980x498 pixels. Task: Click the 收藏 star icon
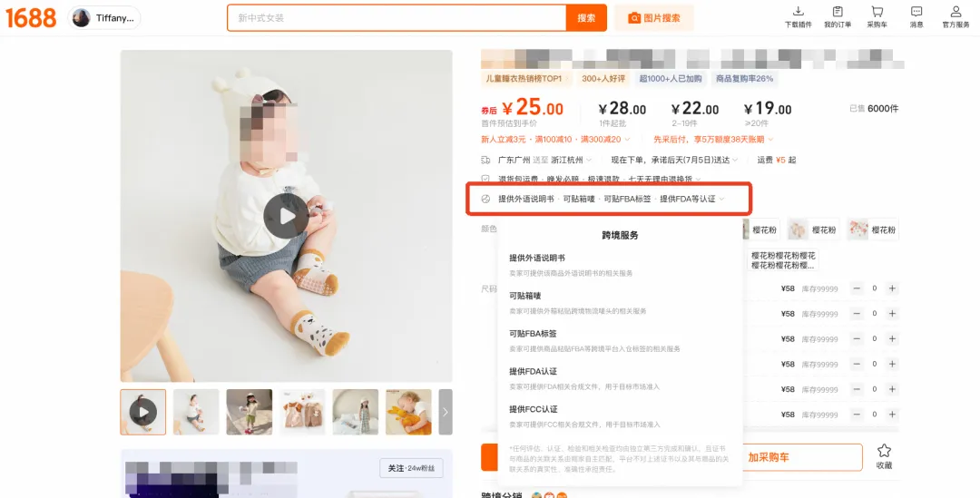884,457
